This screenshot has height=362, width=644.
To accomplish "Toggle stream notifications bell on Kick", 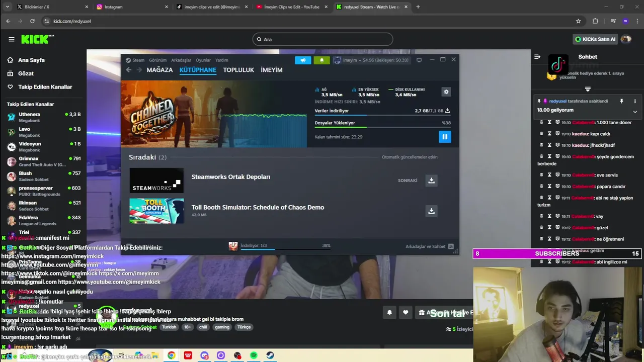I will pos(389,312).
